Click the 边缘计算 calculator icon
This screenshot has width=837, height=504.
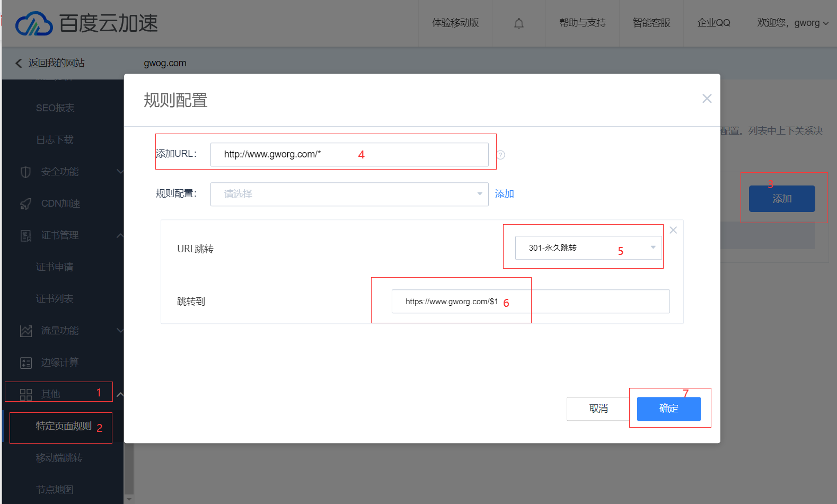(x=25, y=363)
